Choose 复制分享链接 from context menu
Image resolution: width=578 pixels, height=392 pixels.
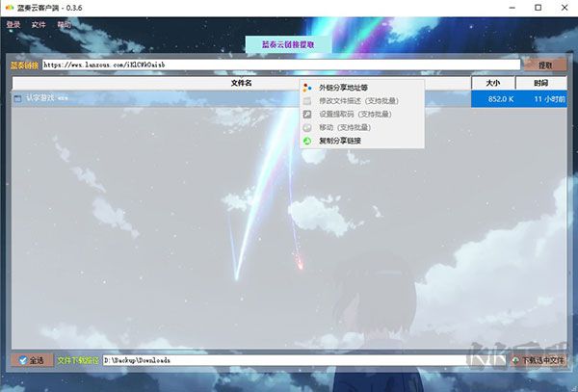(344, 141)
